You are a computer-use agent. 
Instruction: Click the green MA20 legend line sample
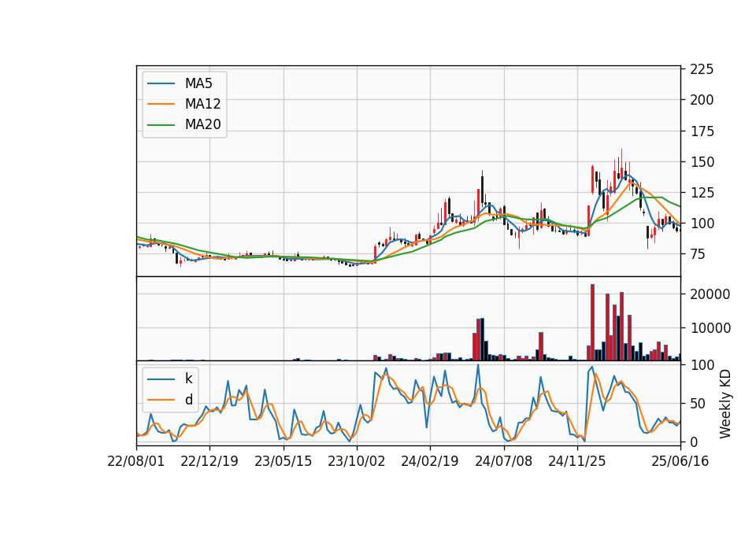point(161,124)
